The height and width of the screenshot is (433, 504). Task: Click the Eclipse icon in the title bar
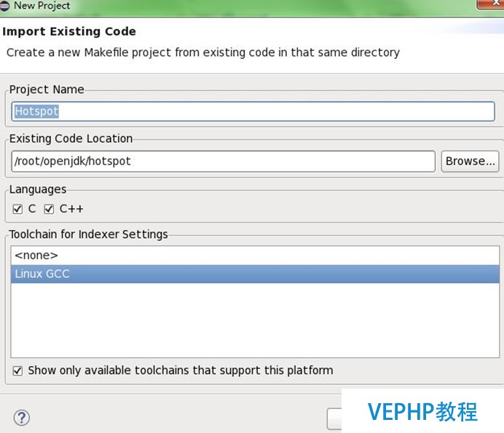4,6
